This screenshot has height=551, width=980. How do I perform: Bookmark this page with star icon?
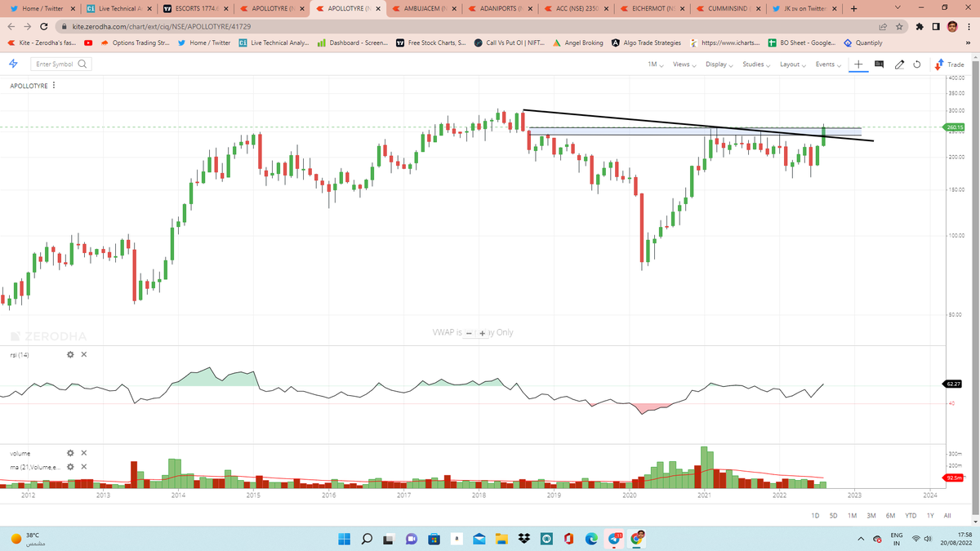[x=898, y=26]
